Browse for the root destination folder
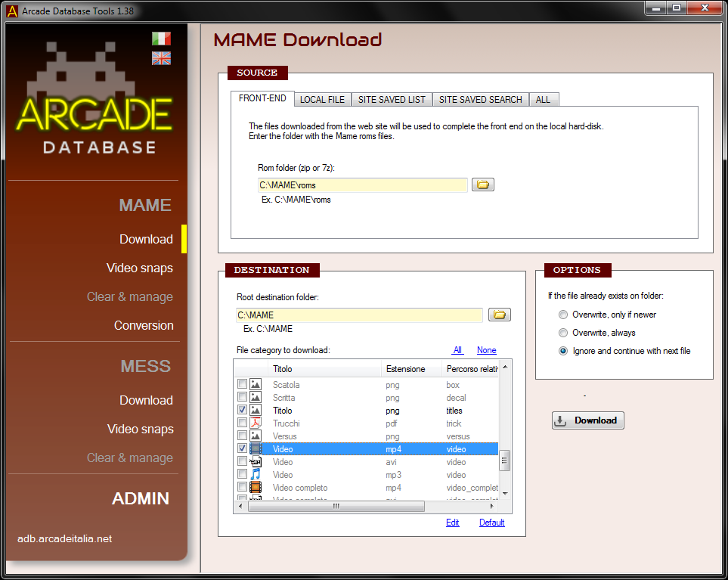 pos(500,315)
